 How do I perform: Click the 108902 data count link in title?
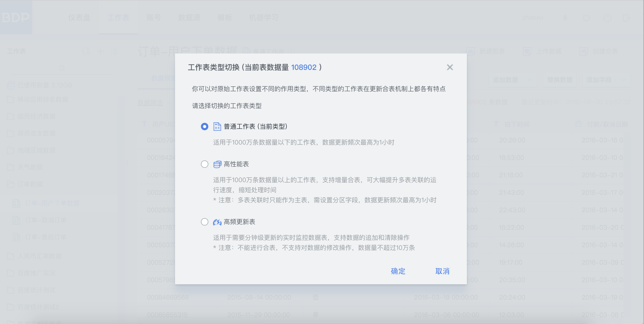[x=303, y=67]
